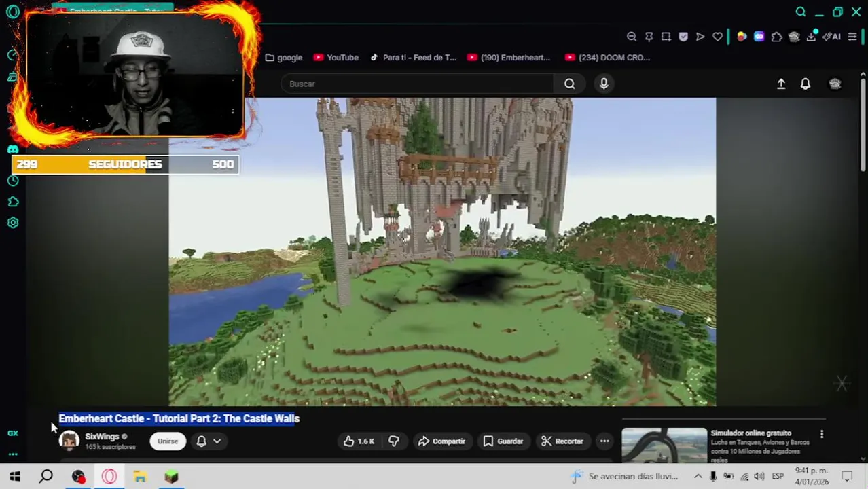
Task: Open Windows taskbar search
Action: click(46, 476)
